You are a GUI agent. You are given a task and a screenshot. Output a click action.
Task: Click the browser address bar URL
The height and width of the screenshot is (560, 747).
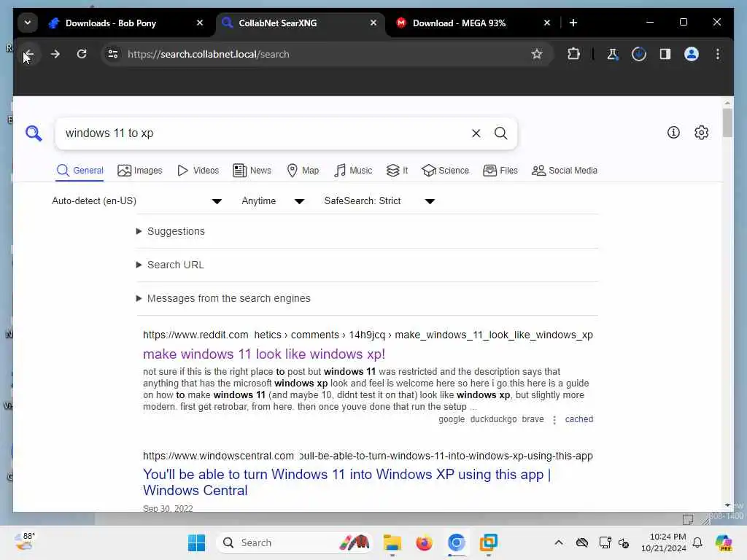(x=208, y=54)
